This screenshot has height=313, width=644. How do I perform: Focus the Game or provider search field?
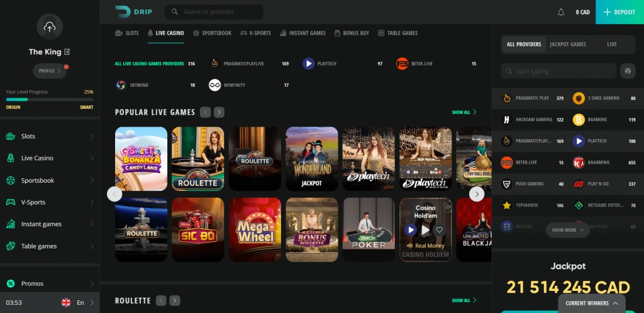(x=214, y=12)
